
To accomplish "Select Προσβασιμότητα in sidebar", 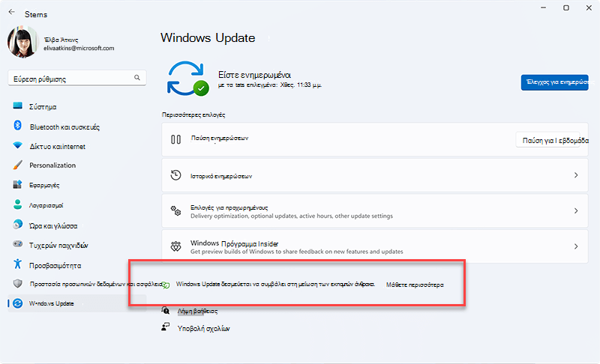I will click(x=55, y=265).
